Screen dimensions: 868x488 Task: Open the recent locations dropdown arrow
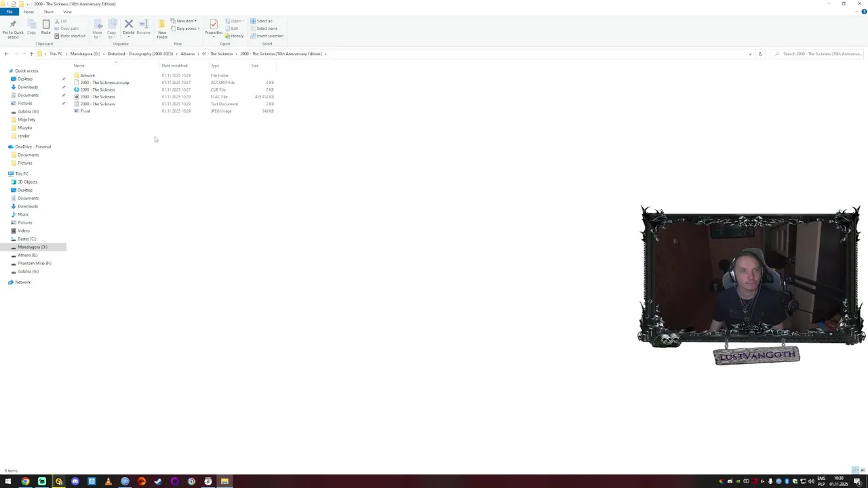(24, 54)
